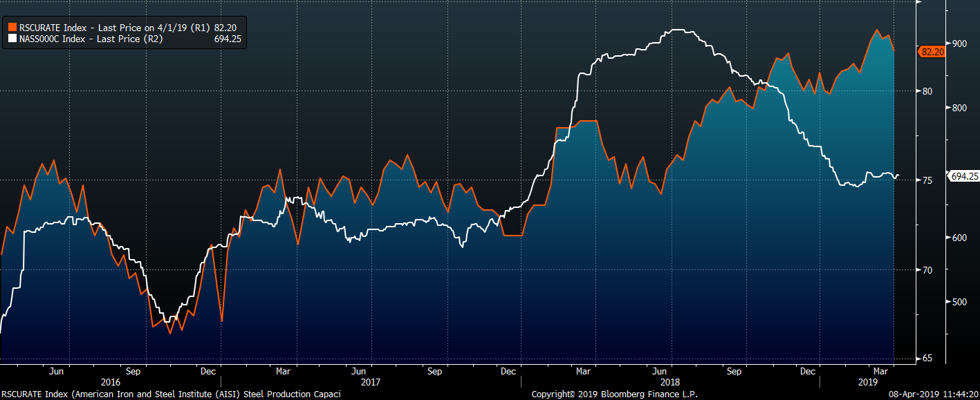
Task: Click the 800 axis label
Action: (959, 108)
